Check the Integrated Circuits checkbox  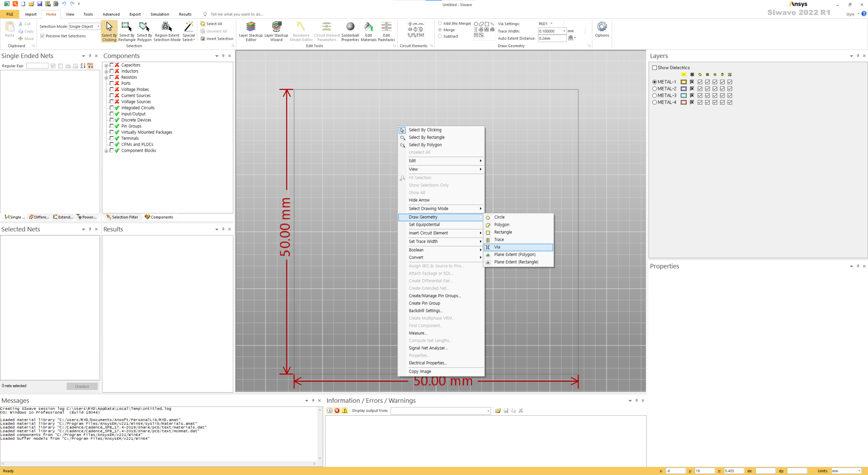pyautogui.click(x=111, y=107)
